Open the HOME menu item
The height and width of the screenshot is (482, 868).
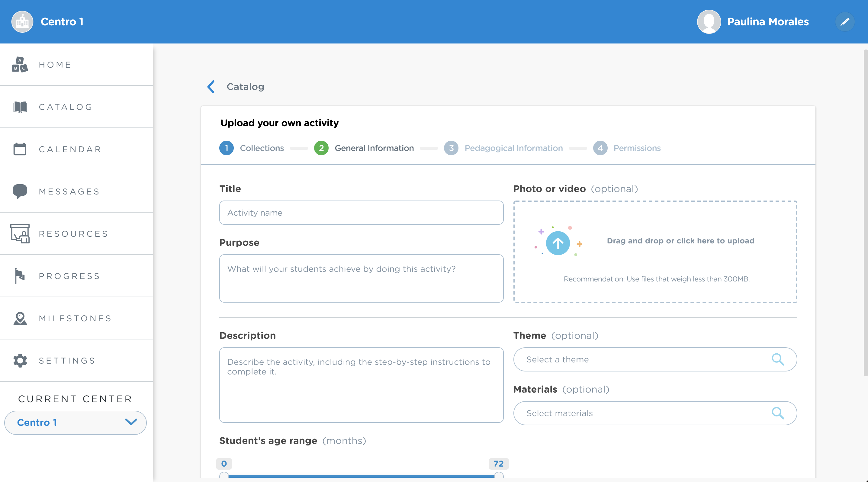coord(76,64)
